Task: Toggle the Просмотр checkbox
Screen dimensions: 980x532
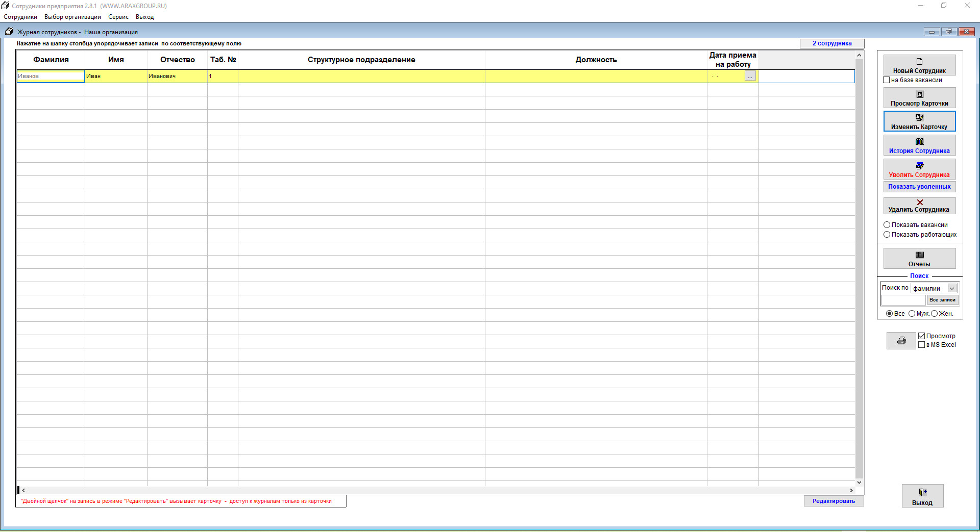Action: (x=922, y=336)
